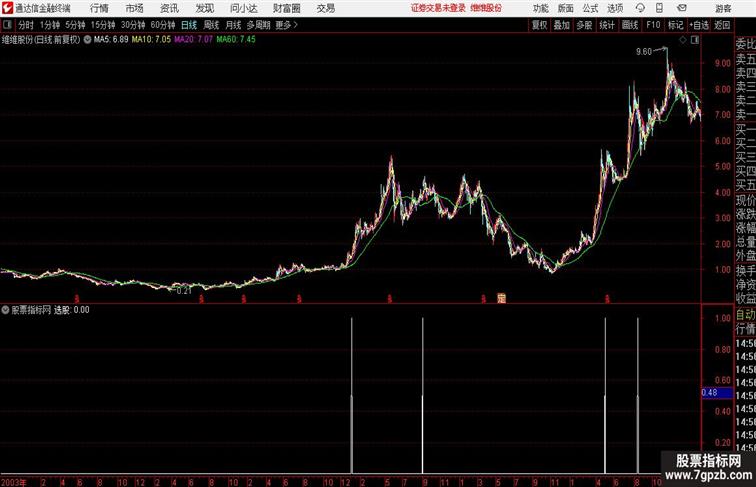Toggle the left sidebar panel icon
Image resolution: width=756 pixels, height=487 pixels.
click(x=7, y=25)
